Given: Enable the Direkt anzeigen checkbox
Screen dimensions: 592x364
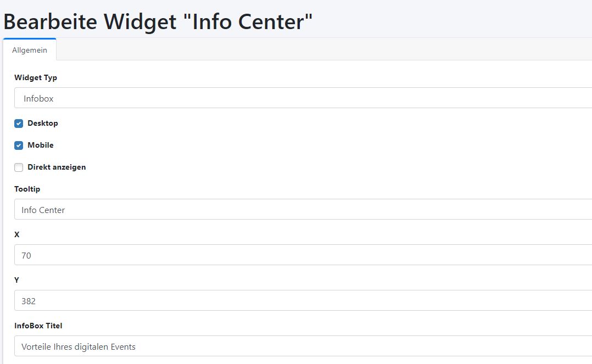Looking at the screenshot, I should click(19, 167).
